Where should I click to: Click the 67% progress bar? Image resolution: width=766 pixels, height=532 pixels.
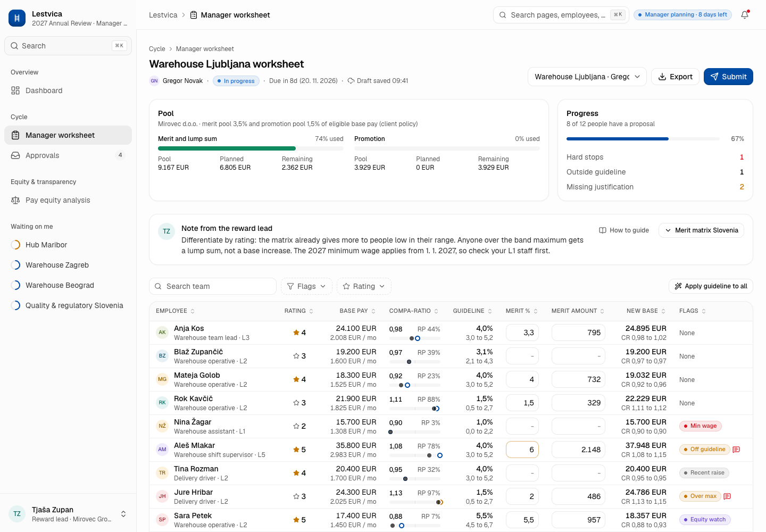(x=643, y=139)
